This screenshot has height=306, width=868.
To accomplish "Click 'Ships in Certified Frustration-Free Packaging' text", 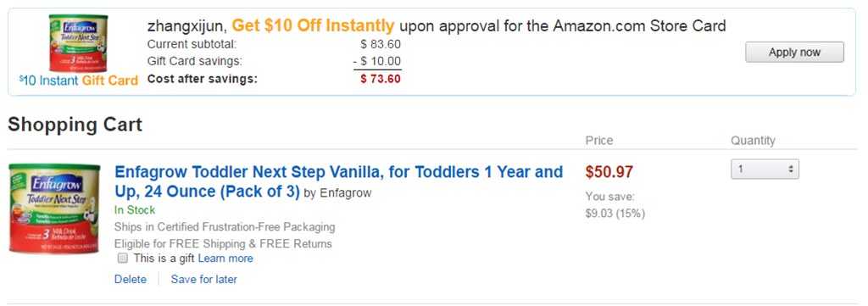I will [225, 227].
